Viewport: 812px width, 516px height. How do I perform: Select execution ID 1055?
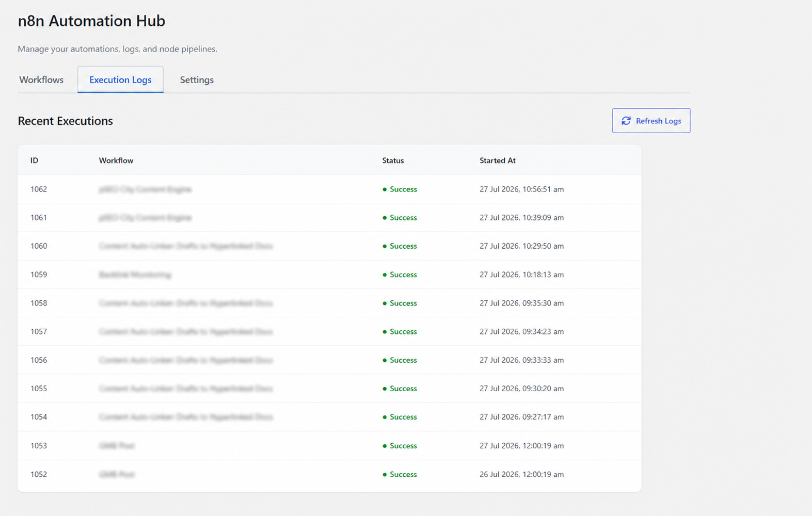click(39, 389)
